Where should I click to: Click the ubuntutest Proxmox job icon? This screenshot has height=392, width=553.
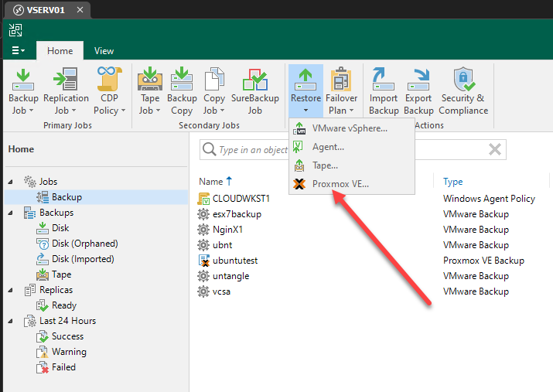tap(204, 261)
